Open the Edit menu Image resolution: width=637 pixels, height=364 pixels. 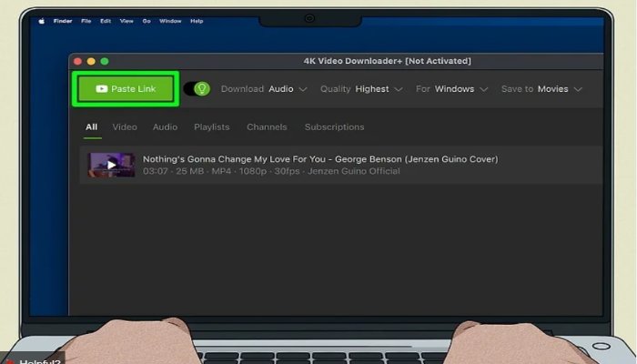pos(106,21)
